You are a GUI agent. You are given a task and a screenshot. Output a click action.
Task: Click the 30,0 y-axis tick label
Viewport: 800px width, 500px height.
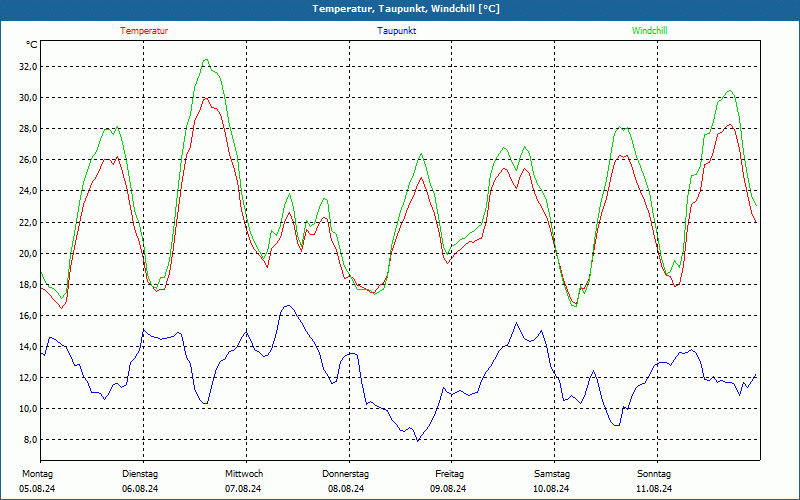[27, 98]
